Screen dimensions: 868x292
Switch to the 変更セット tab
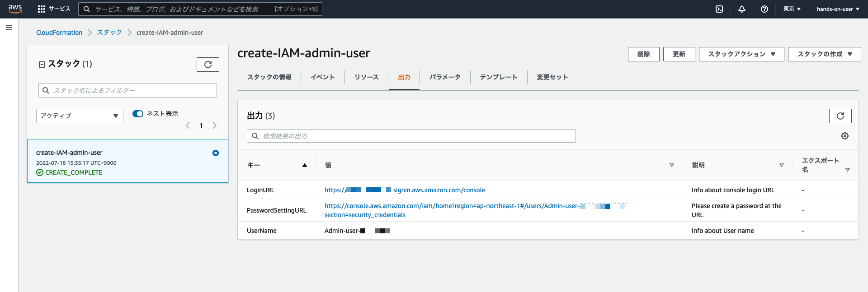coord(552,77)
